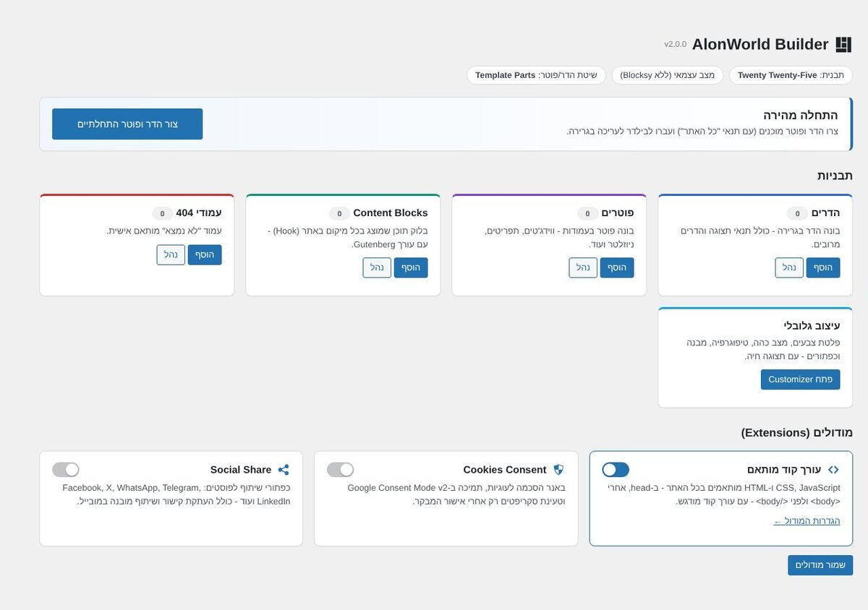Click the count badge next to הדרים
This screenshot has width=868, height=610.
pos(797,214)
